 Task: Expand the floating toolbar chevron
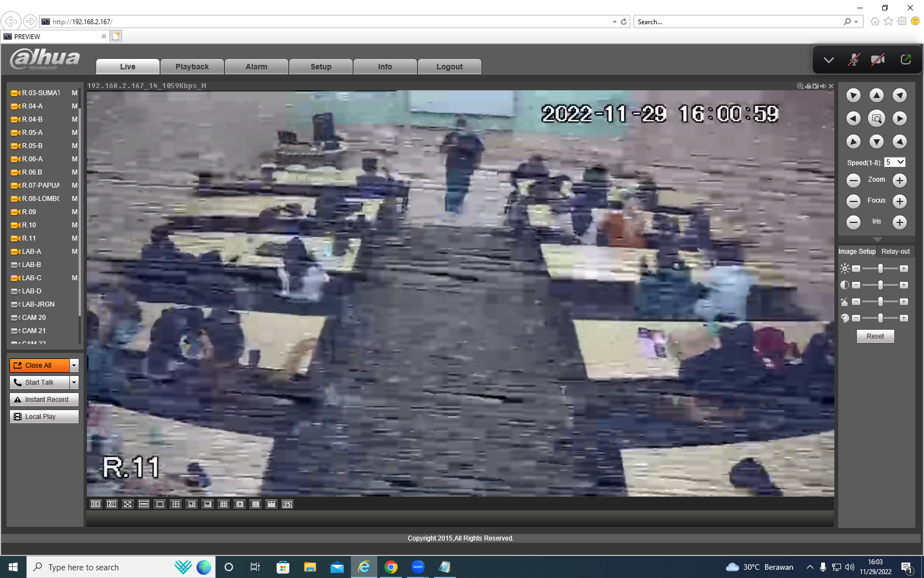coord(829,60)
